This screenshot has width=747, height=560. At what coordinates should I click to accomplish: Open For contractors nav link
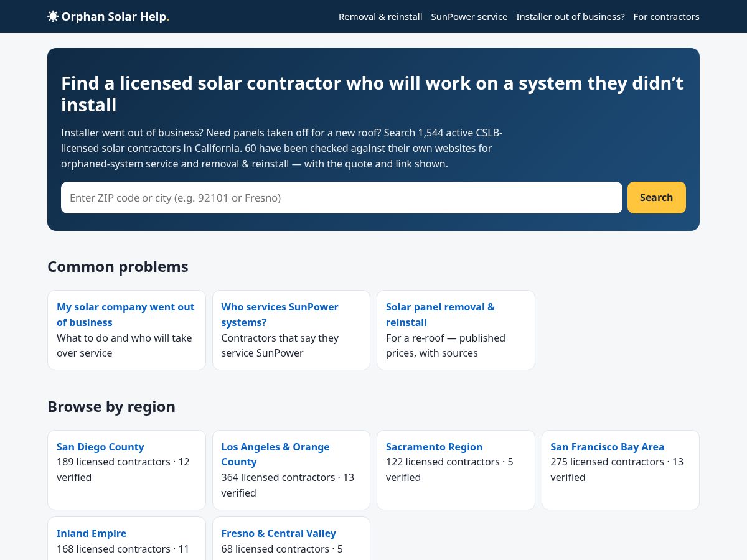[x=666, y=17]
